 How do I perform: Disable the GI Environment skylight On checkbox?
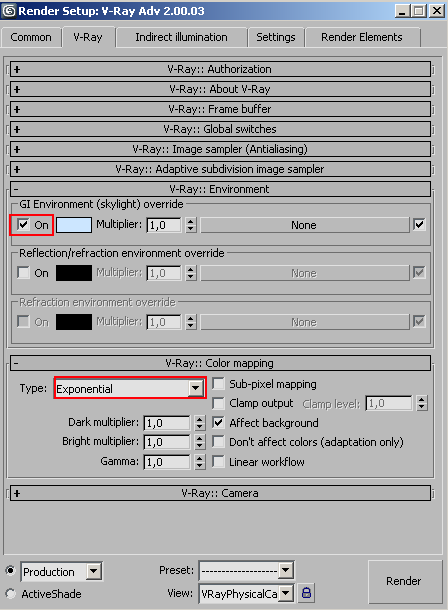[23, 224]
